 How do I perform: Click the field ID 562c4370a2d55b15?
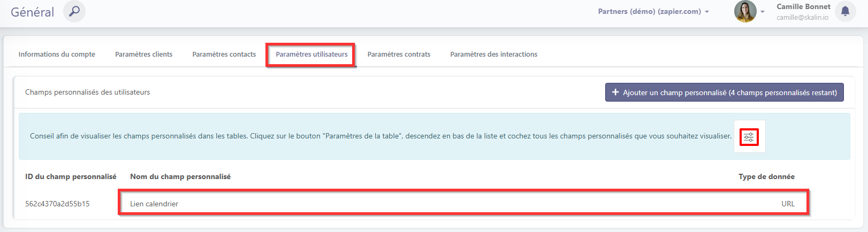pyautogui.click(x=57, y=204)
